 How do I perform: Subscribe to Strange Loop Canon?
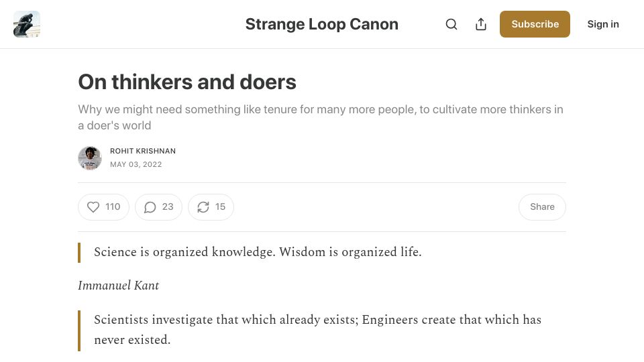click(x=535, y=24)
